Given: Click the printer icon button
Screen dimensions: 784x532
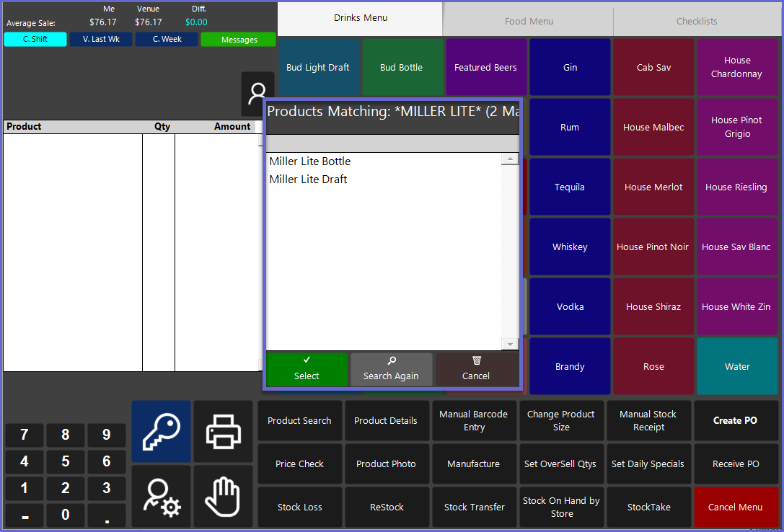Looking at the screenshot, I should tap(224, 431).
